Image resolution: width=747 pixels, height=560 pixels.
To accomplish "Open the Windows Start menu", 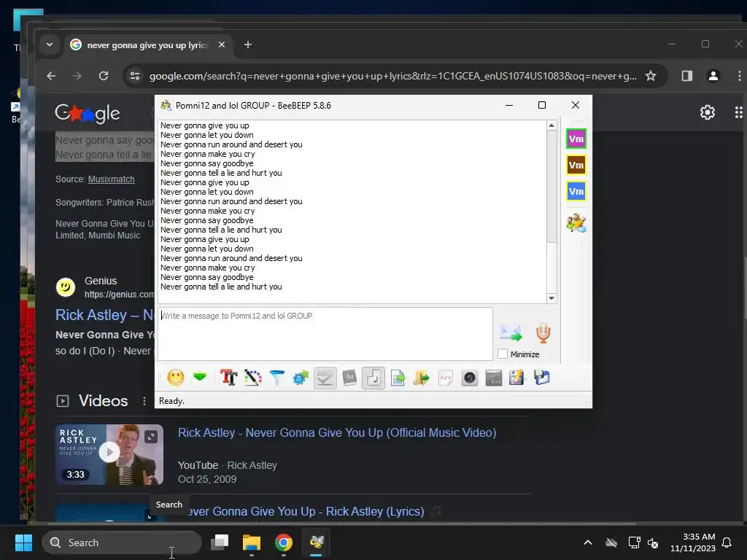I will coord(24,542).
